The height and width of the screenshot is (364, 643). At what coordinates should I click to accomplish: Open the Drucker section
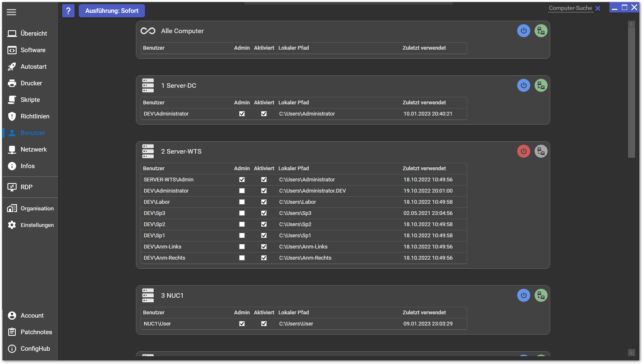(30, 83)
